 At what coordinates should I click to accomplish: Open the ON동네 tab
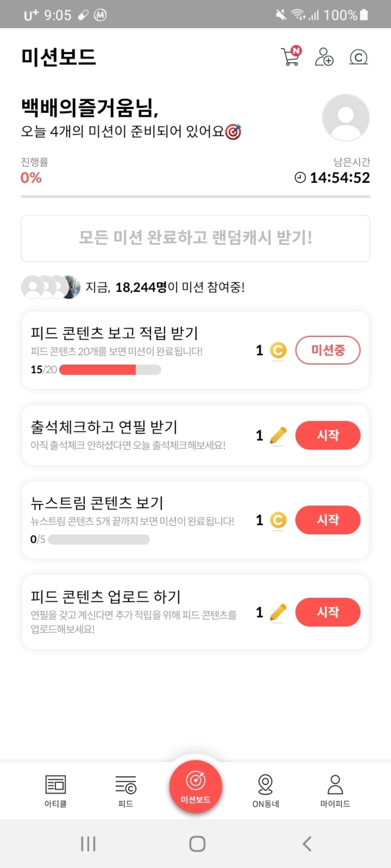click(266, 791)
